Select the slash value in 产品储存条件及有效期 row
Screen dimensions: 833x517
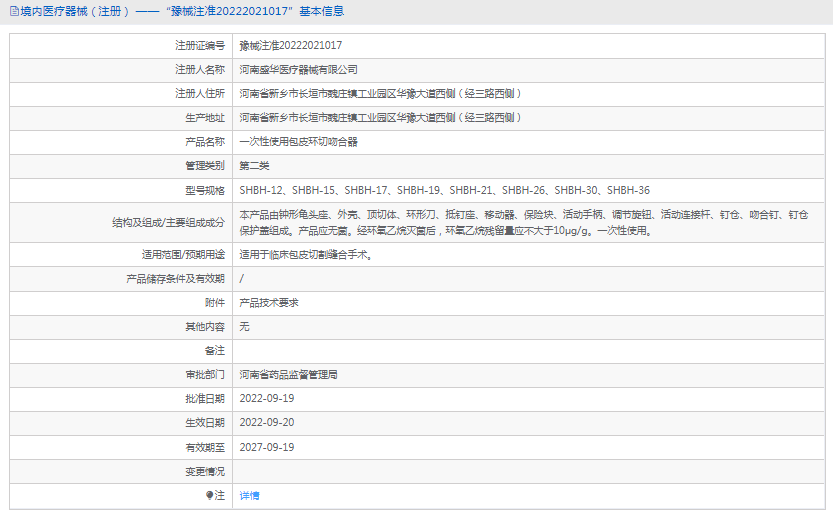[242, 278]
